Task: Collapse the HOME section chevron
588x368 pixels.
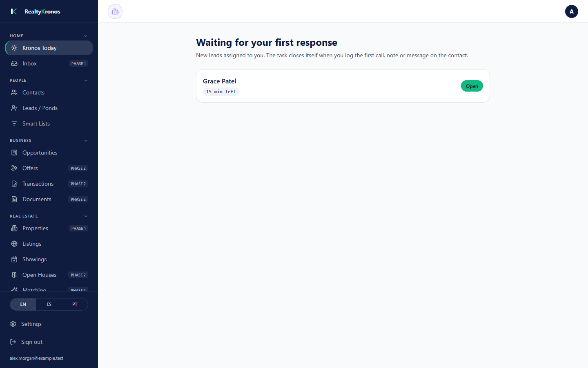Action: pyautogui.click(x=86, y=36)
